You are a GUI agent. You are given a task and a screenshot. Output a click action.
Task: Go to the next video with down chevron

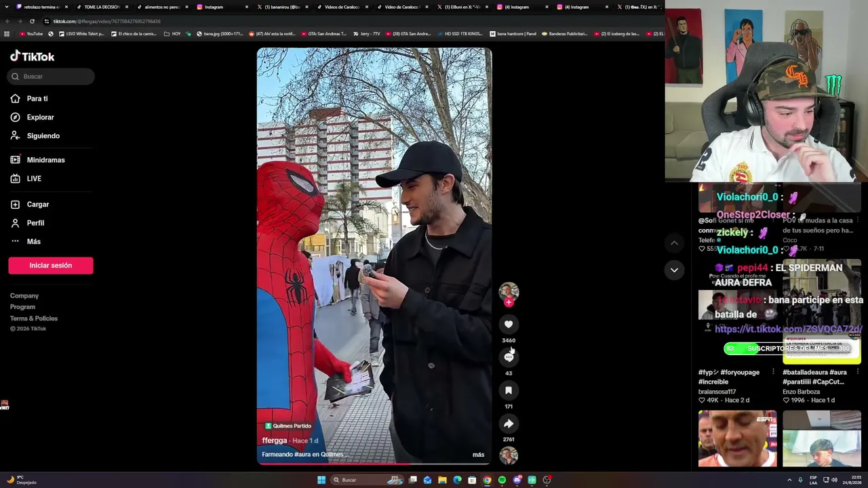[674, 270]
